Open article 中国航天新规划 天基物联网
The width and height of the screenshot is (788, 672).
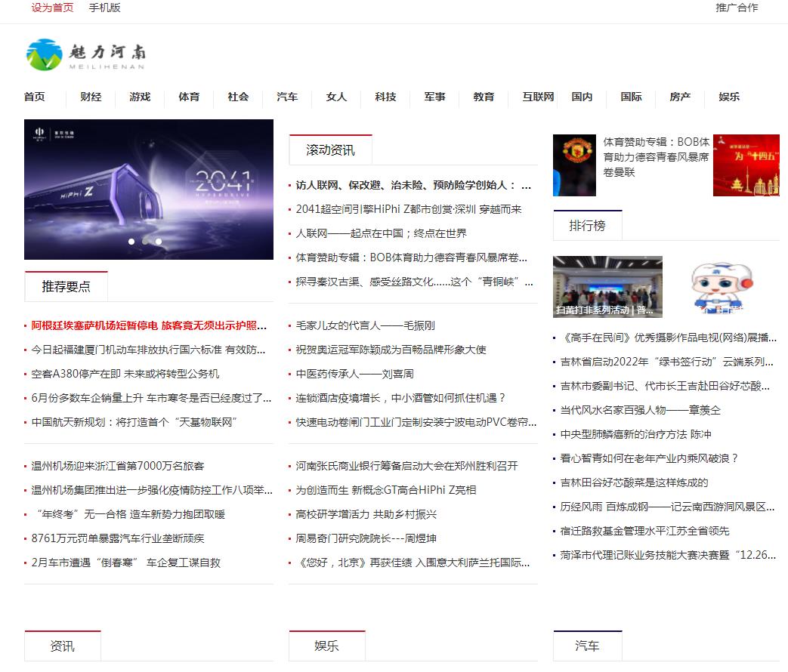tap(134, 422)
